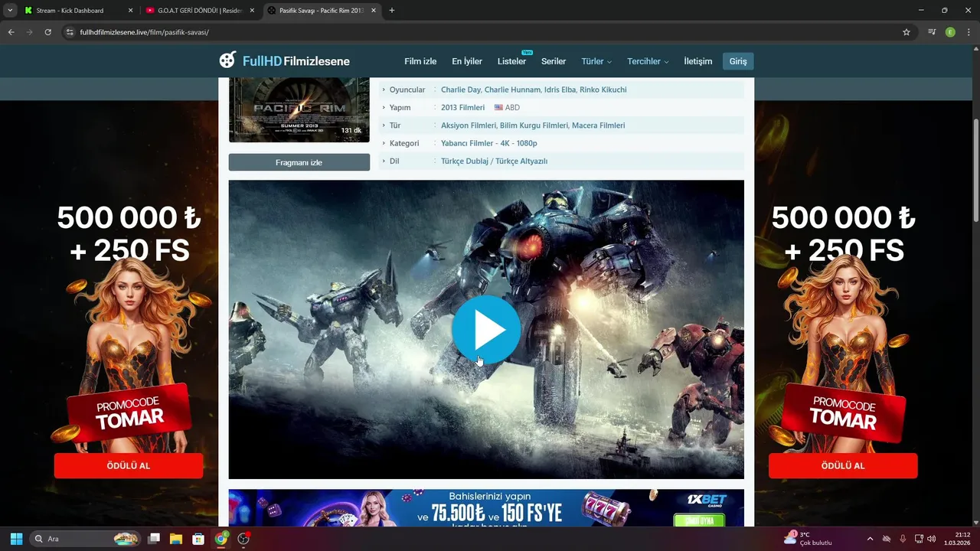
Task: Open actor link Charlie Hunnam
Action: tap(512, 90)
